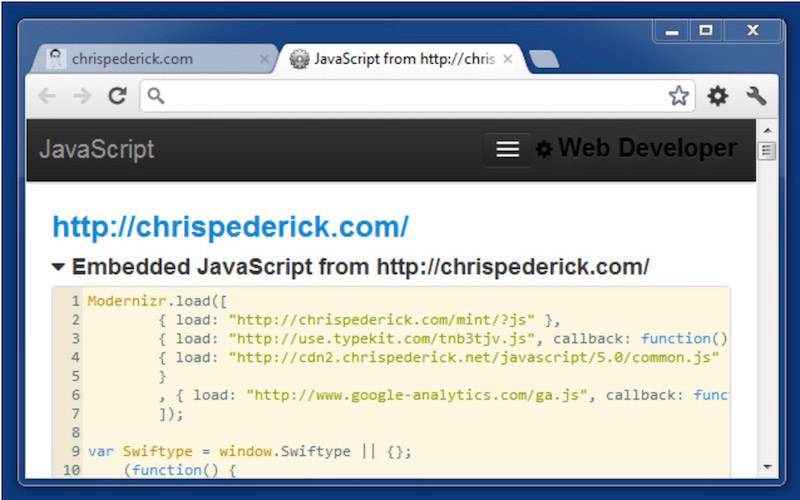The image size is (800, 500).
Task: Click the vertical scrollbar thumb
Action: pos(767,151)
